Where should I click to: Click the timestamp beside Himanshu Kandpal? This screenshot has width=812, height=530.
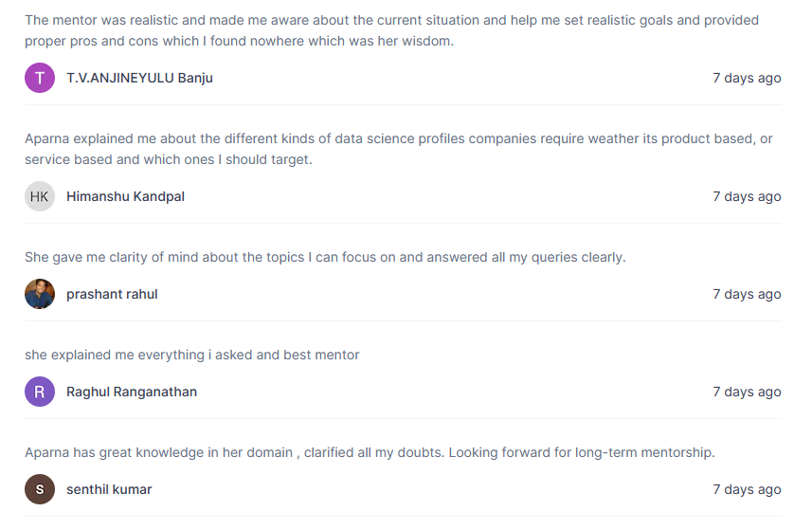(x=747, y=197)
